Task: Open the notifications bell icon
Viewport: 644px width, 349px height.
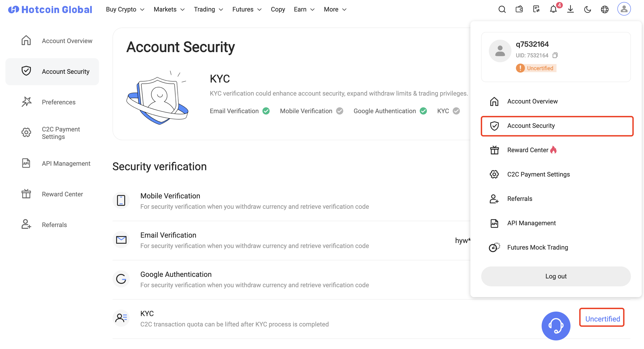Action: point(553,9)
